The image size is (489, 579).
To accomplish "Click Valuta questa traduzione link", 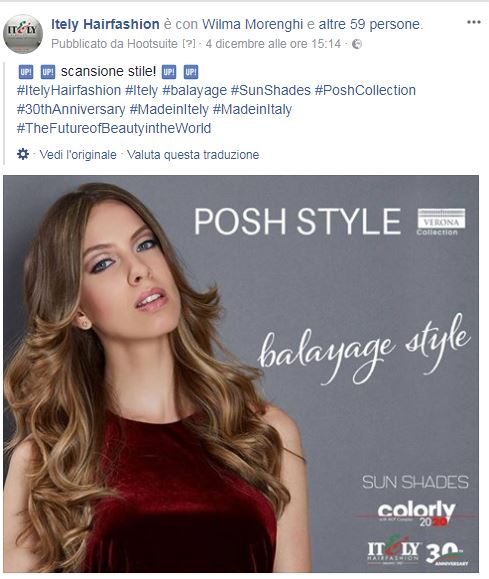I will [193, 155].
